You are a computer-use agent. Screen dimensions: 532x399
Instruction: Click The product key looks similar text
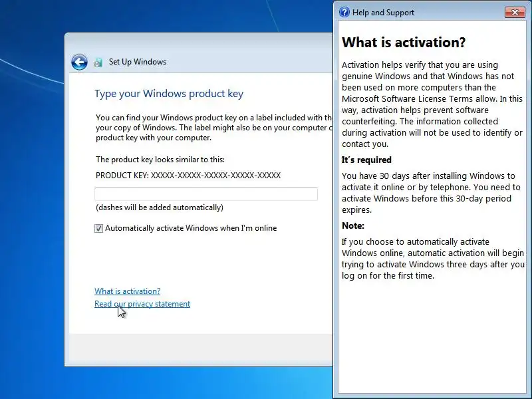coord(160,160)
